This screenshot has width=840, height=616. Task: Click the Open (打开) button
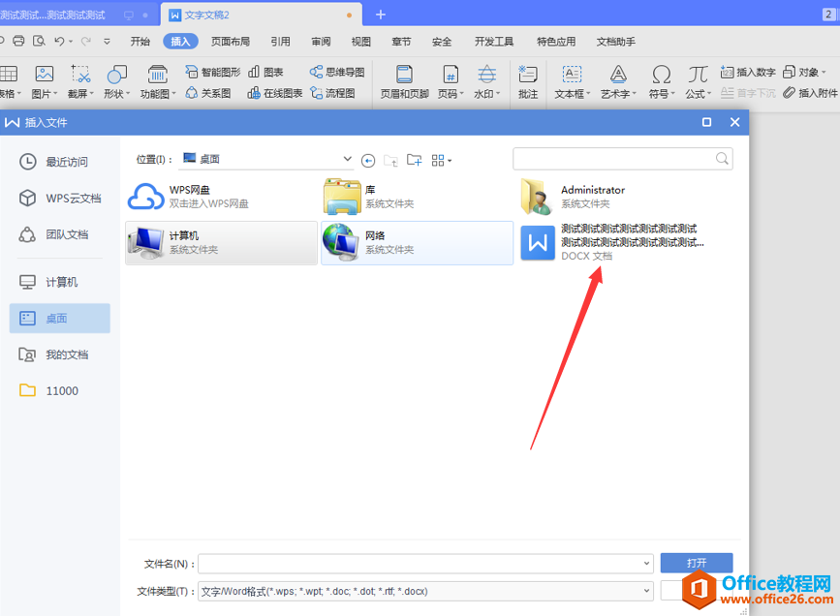[697, 563]
